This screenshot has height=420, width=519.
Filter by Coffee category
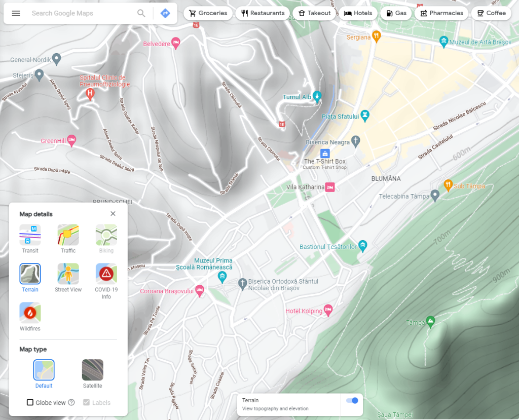click(491, 13)
